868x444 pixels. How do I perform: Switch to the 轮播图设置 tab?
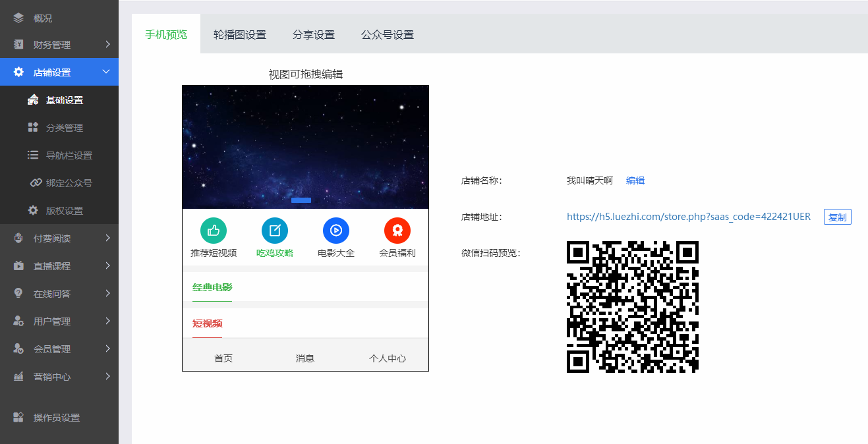pos(240,34)
